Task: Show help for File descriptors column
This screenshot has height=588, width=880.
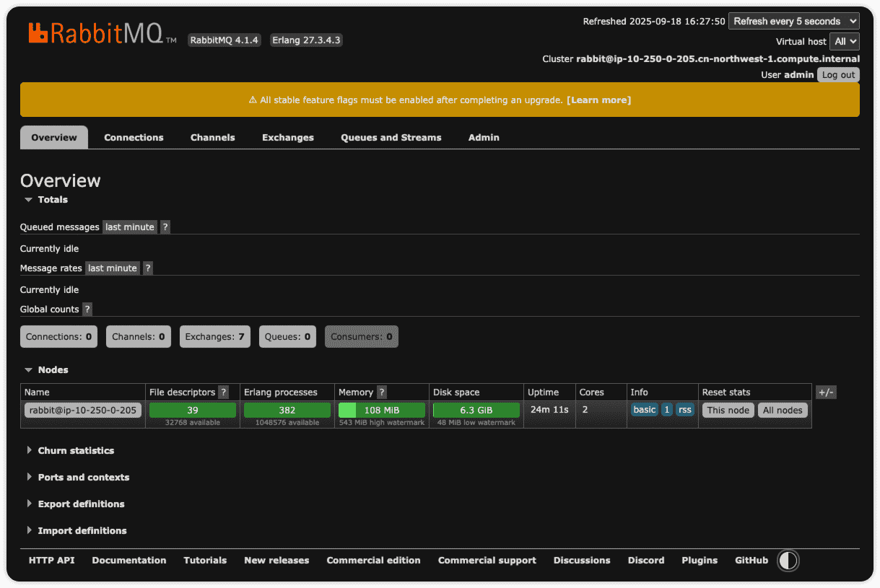Action: click(224, 392)
